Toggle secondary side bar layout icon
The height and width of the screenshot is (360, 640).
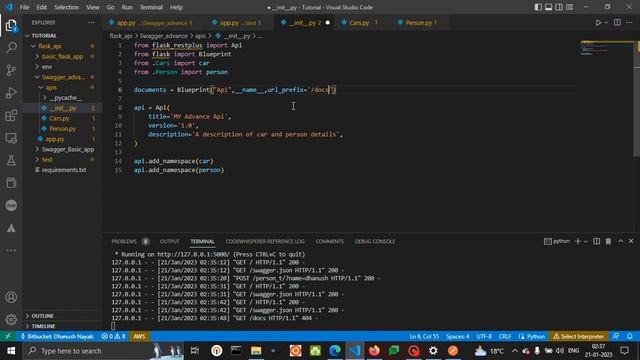pyautogui.click(x=559, y=7)
